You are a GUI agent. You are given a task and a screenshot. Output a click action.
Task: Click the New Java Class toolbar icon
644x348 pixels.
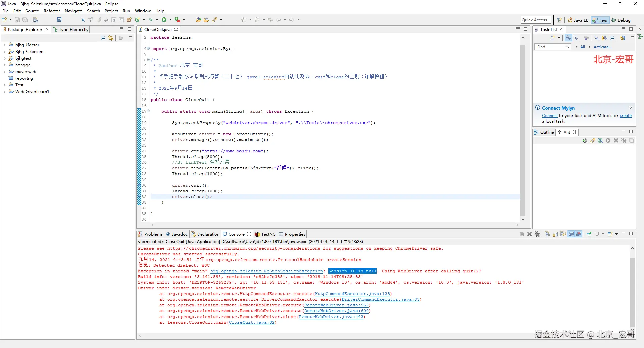pyautogui.click(x=137, y=20)
